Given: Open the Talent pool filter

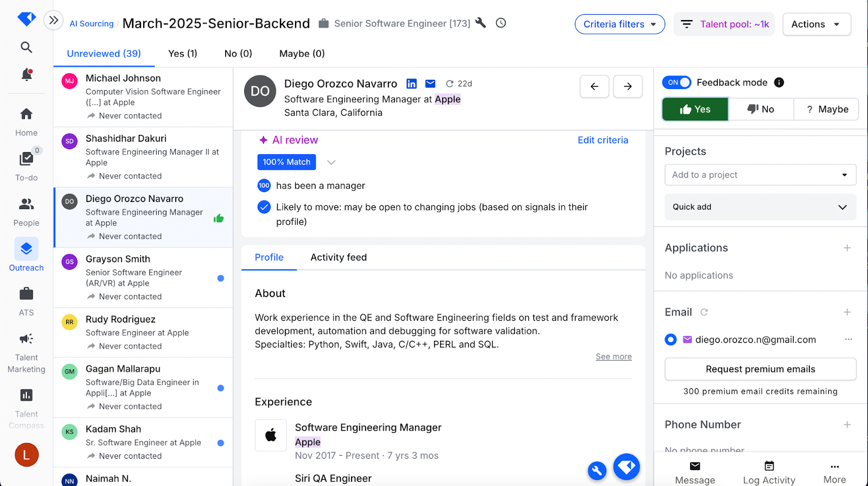Looking at the screenshot, I should (724, 24).
